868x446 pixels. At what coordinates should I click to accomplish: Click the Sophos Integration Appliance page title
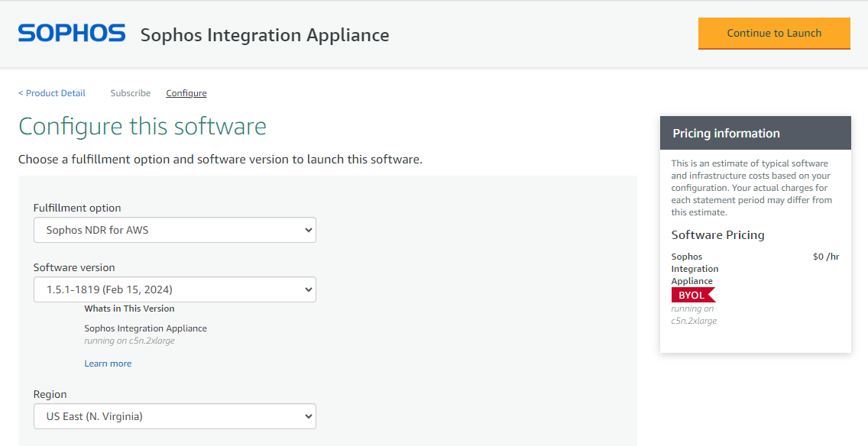[264, 35]
